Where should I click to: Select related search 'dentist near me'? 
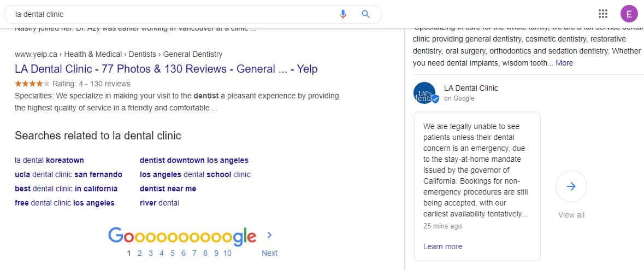point(168,189)
